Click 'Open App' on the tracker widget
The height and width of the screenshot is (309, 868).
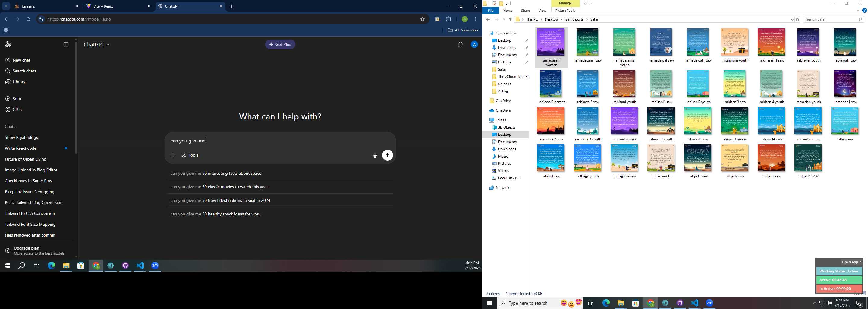coord(851,262)
